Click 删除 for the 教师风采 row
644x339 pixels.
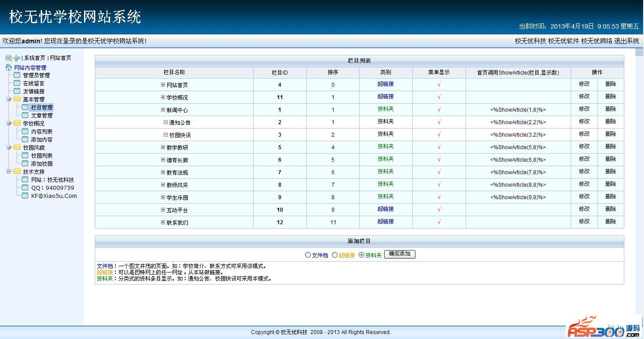pos(611,184)
